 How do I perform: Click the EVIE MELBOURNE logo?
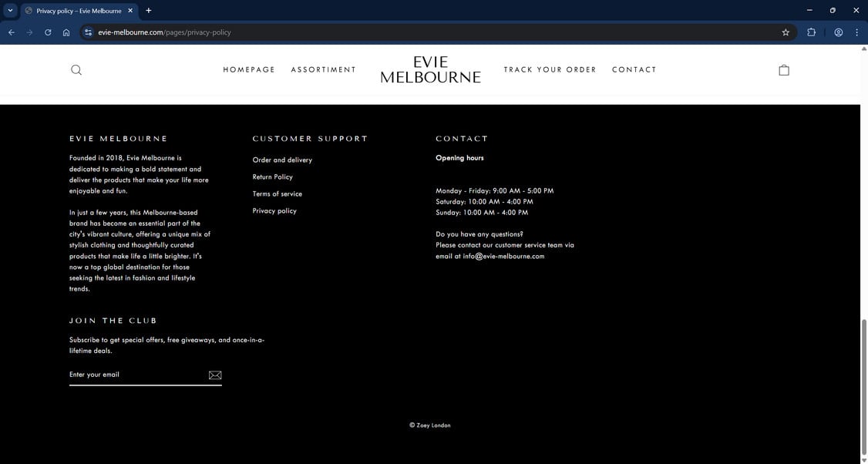(431, 70)
